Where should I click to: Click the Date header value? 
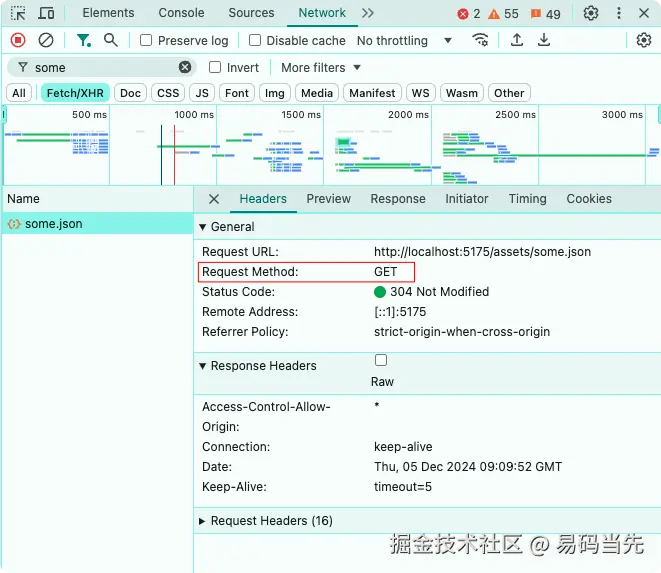pos(468,467)
